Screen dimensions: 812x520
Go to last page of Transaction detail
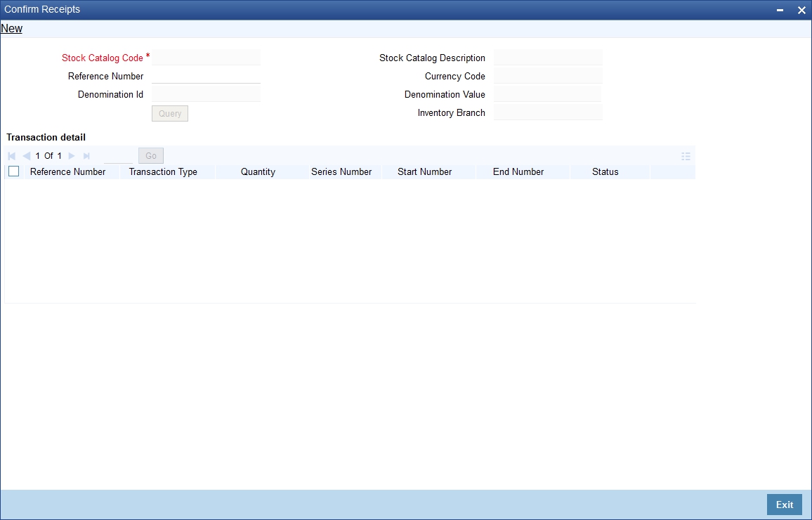click(x=86, y=156)
